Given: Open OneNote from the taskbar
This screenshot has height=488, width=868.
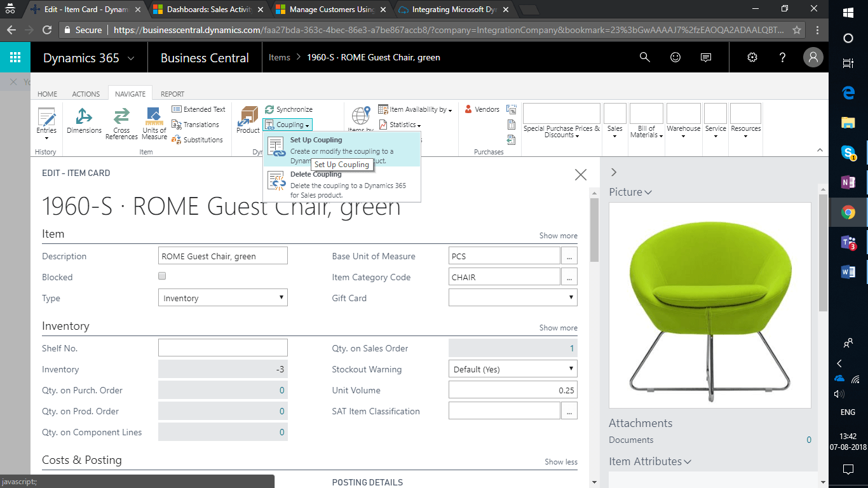Looking at the screenshot, I should click(848, 182).
